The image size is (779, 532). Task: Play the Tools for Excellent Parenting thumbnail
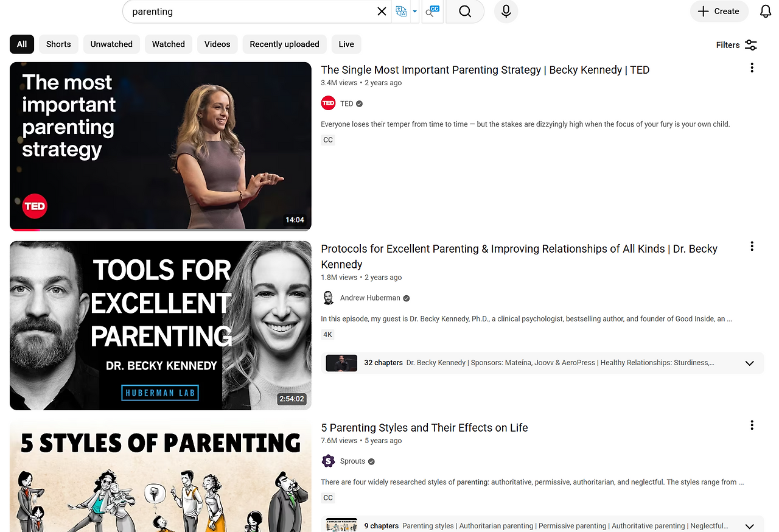(x=161, y=325)
